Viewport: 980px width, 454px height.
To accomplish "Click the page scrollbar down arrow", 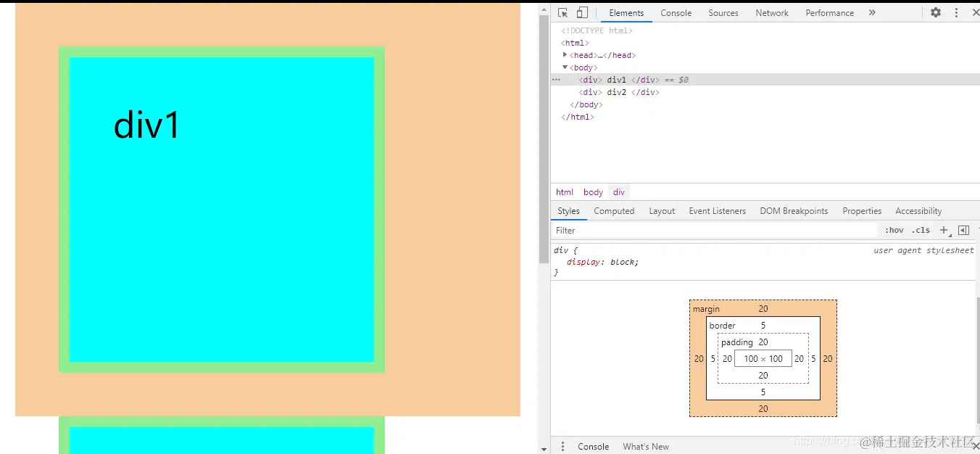I will [x=544, y=449].
